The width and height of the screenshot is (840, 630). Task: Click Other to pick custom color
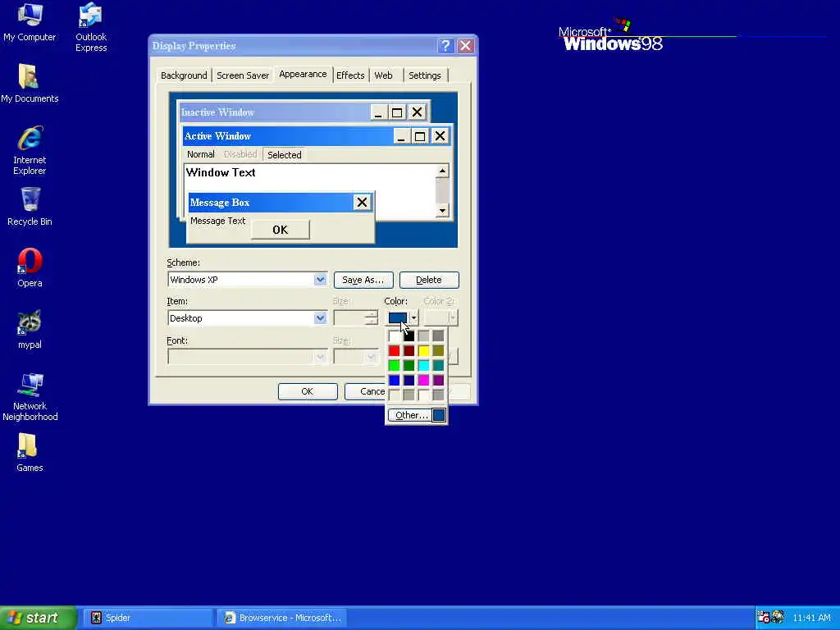tap(409, 415)
